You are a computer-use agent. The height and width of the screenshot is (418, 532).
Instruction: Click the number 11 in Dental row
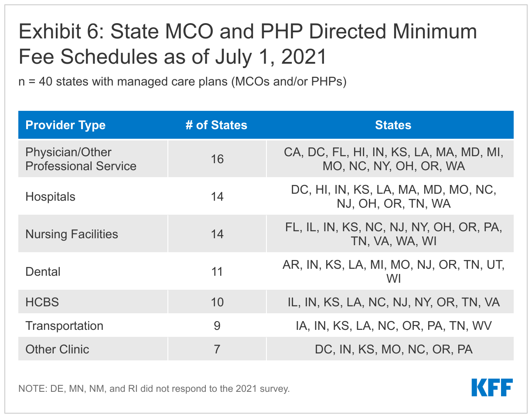217,271
